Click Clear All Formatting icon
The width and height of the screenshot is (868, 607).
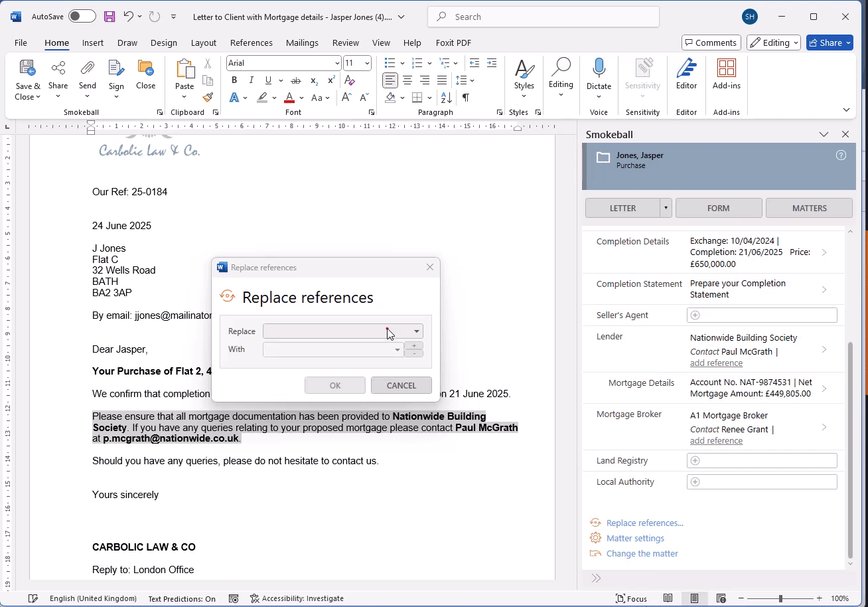point(350,80)
